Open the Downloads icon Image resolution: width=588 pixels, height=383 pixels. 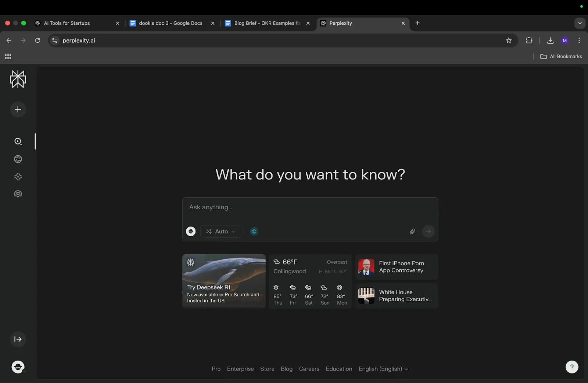point(550,40)
